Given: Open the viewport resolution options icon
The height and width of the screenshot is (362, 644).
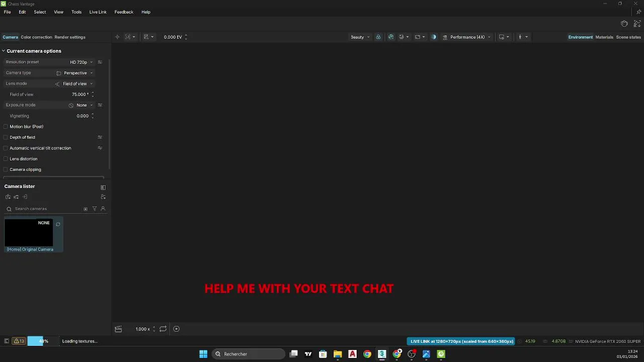Looking at the screenshot, I should pos(504,37).
